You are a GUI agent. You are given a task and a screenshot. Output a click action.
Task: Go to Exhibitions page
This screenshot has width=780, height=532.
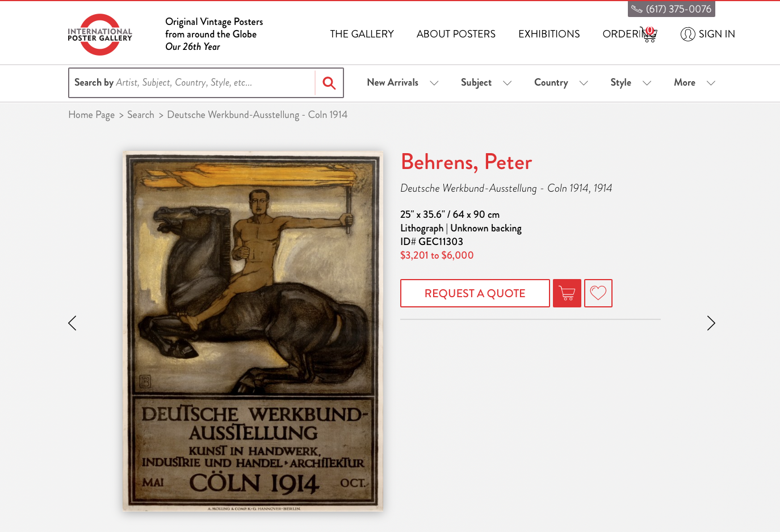549,34
